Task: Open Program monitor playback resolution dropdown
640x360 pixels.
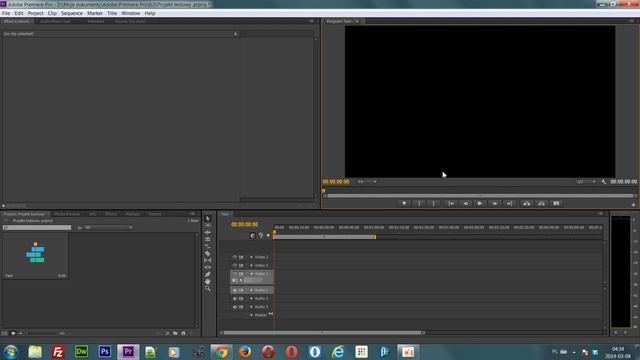Action: coord(586,182)
